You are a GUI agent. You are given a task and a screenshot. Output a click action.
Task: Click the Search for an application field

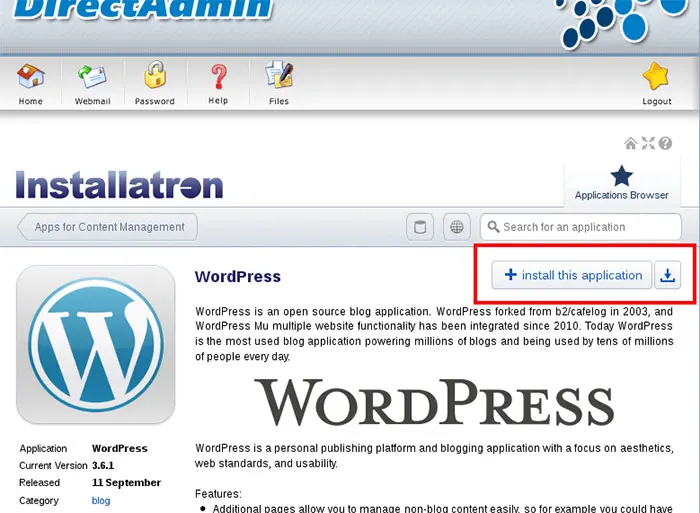(581, 227)
